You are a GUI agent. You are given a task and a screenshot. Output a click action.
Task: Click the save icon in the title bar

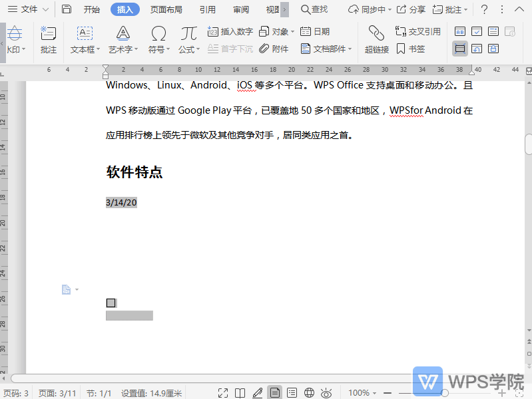tap(67, 9)
